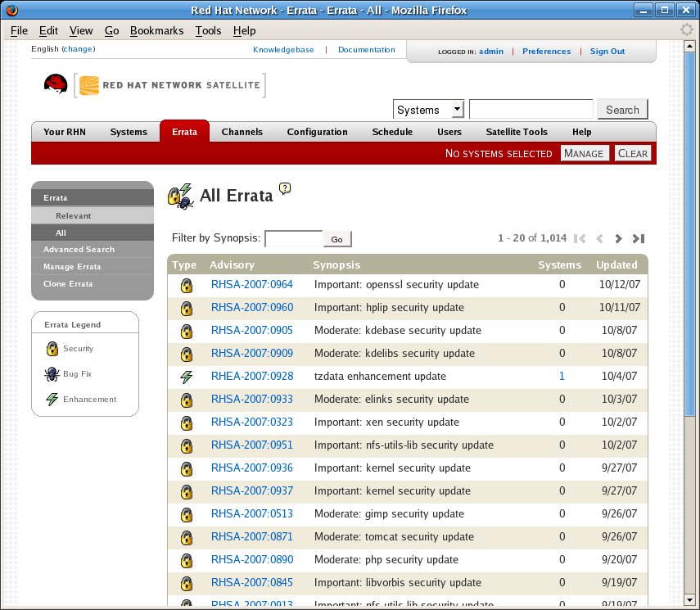Image resolution: width=700 pixels, height=610 pixels.
Task: Click the lock icon for RHSA-2007:0937
Action: tap(187, 491)
